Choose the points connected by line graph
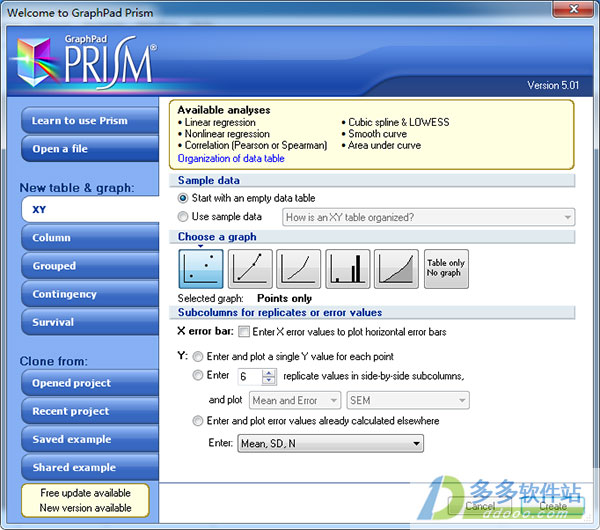 point(250,269)
